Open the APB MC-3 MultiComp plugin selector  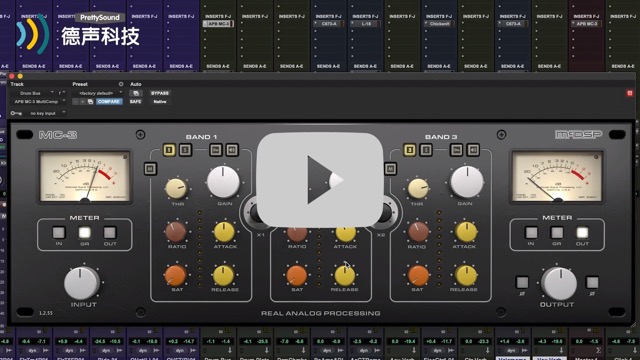click(38, 102)
